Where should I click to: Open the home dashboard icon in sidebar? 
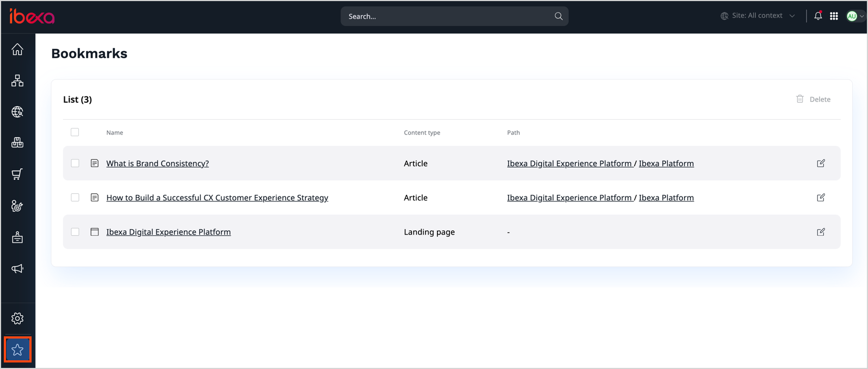pos(17,50)
